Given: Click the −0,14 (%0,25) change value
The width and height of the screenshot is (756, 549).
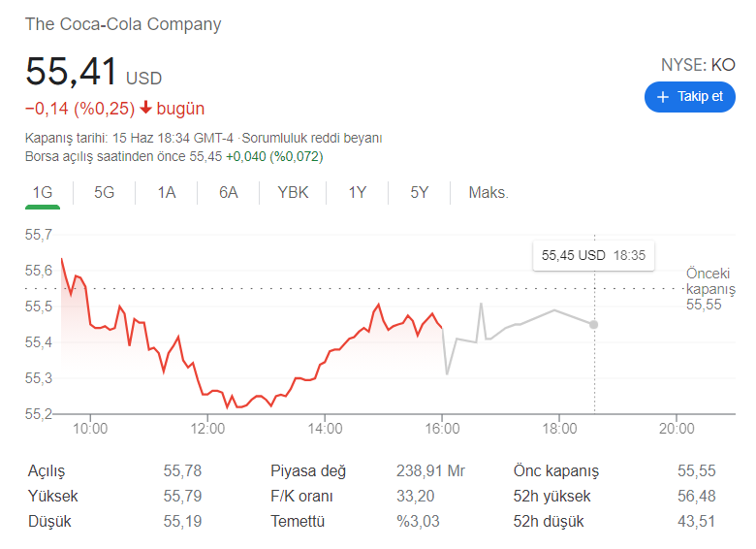Looking at the screenshot, I should (80, 109).
